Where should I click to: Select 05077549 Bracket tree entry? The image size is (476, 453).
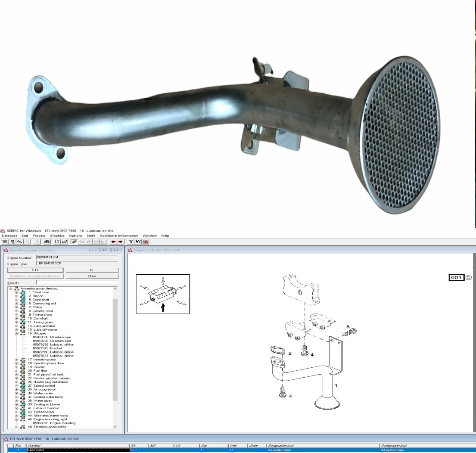48,348
